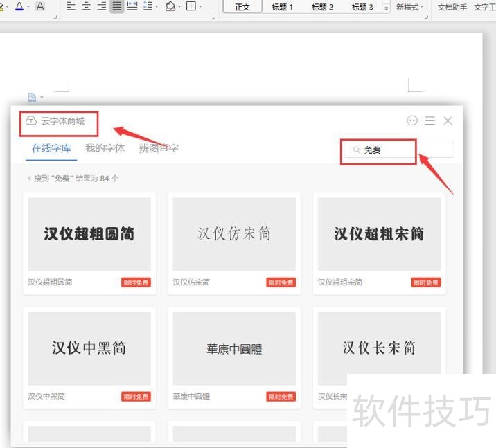Apply distributed alignment
The height and width of the screenshot is (448, 496).
132,6
